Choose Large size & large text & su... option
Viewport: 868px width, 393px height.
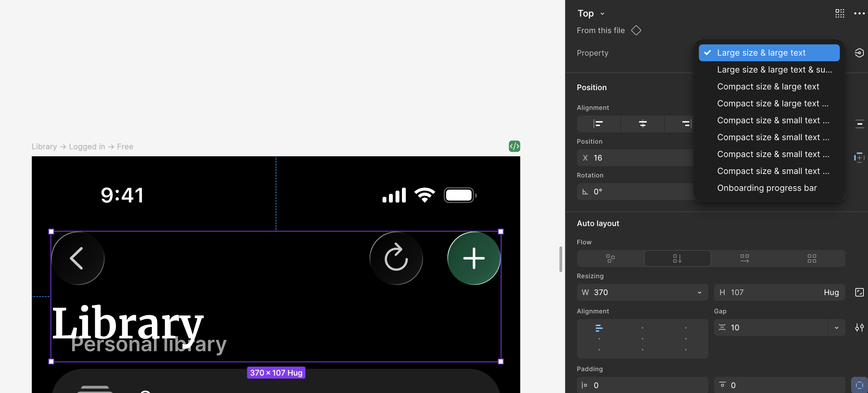click(x=769, y=70)
